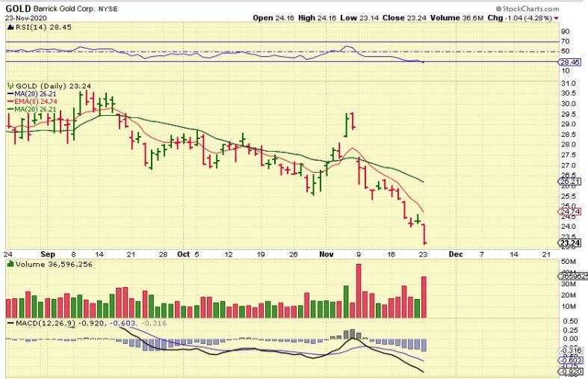588x379 pixels.
Task: Click the 50M label on the volume axis
Action: pyautogui.click(x=569, y=262)
